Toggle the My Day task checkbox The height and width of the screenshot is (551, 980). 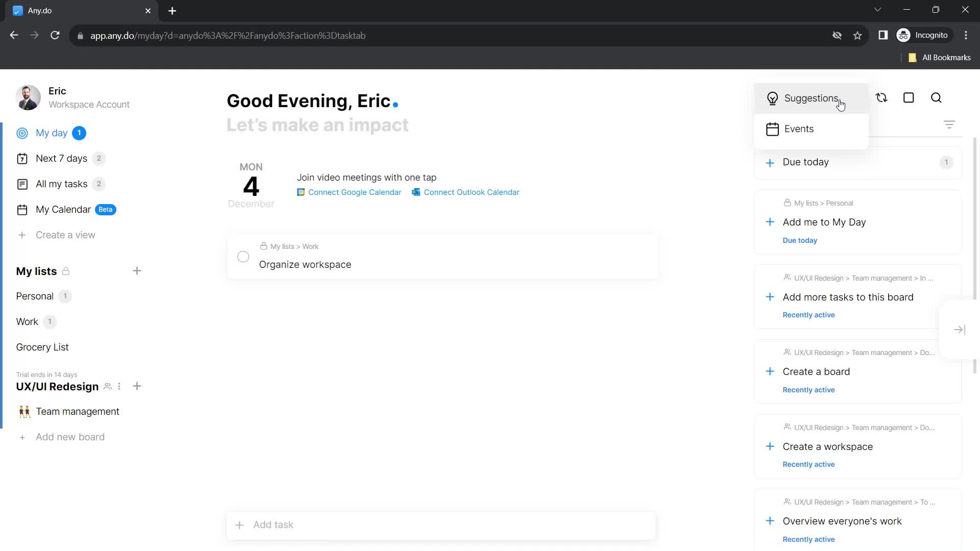coord(243,256)
